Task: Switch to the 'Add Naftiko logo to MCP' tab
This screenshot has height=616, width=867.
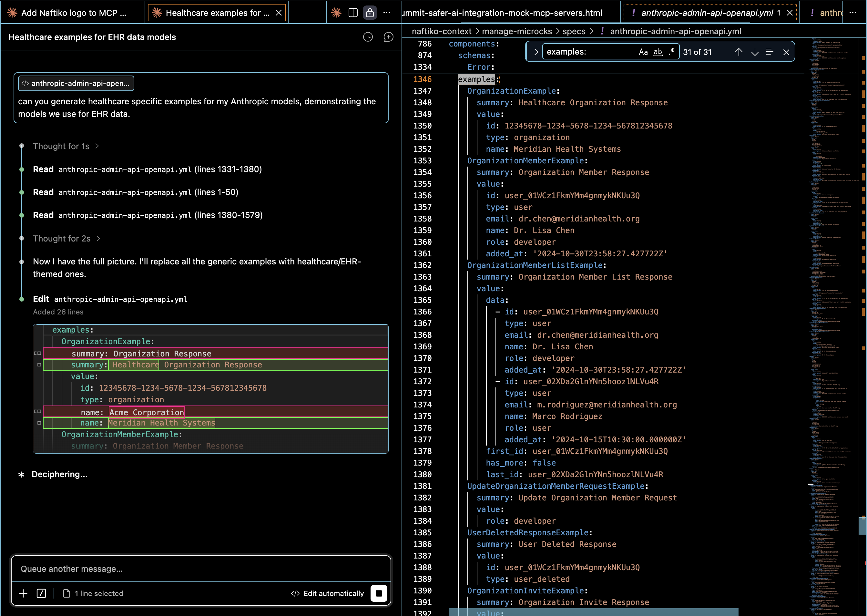Action: click(72, 13)
